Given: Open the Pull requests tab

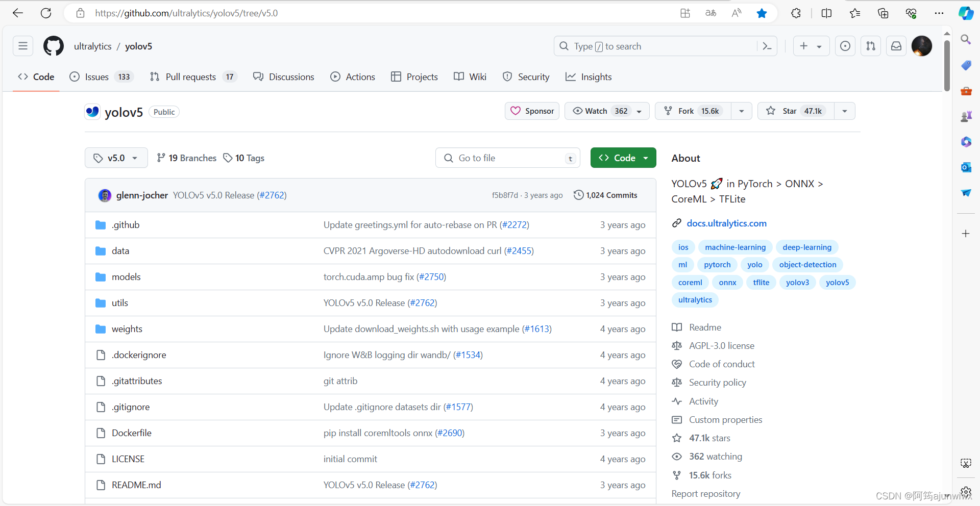Looking at the screenshot, I should tap(193, 77).
